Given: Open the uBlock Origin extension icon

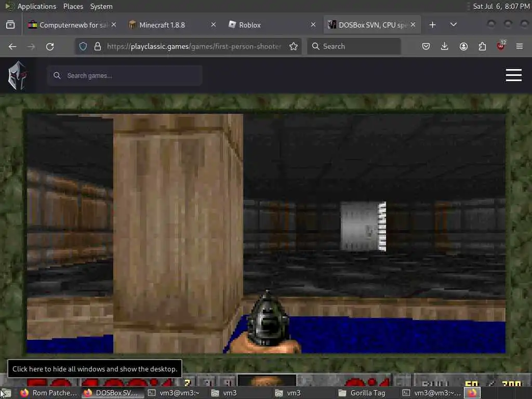Looking at the screenshot, I should (x=501, y=46).
